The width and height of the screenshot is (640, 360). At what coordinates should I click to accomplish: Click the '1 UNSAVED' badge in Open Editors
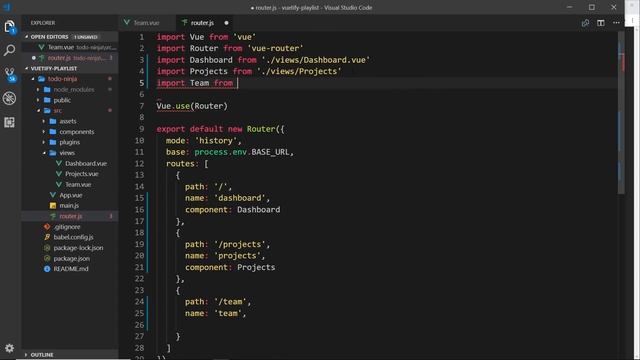click(86, 37)
